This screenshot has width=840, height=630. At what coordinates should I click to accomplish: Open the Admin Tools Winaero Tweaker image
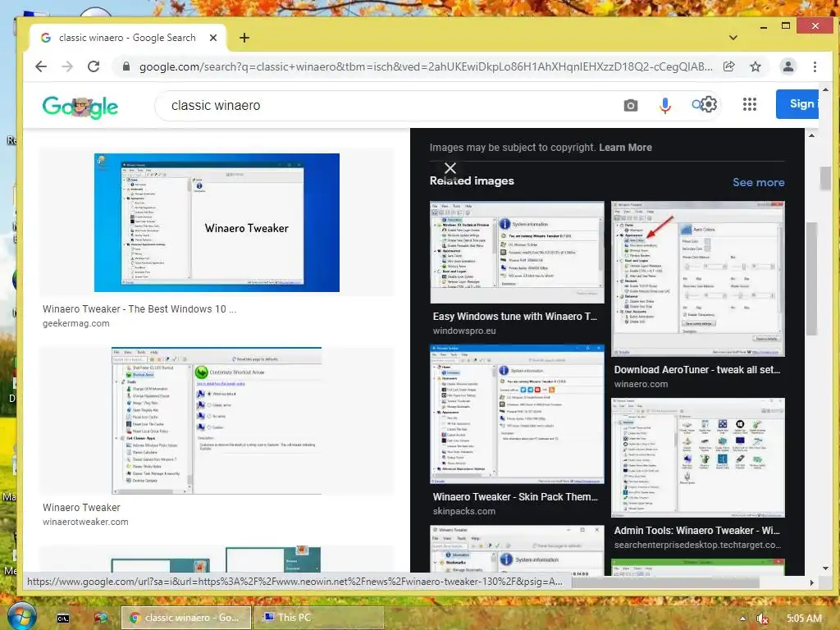tap(698, 458)
